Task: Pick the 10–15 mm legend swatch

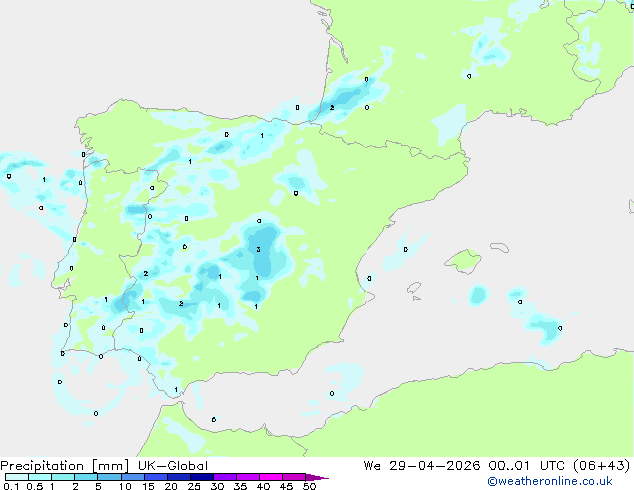Action: [132, 477]
